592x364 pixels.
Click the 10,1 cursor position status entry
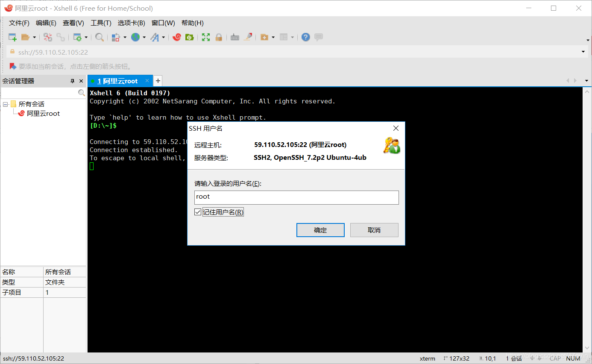click(x=487, y=358)
